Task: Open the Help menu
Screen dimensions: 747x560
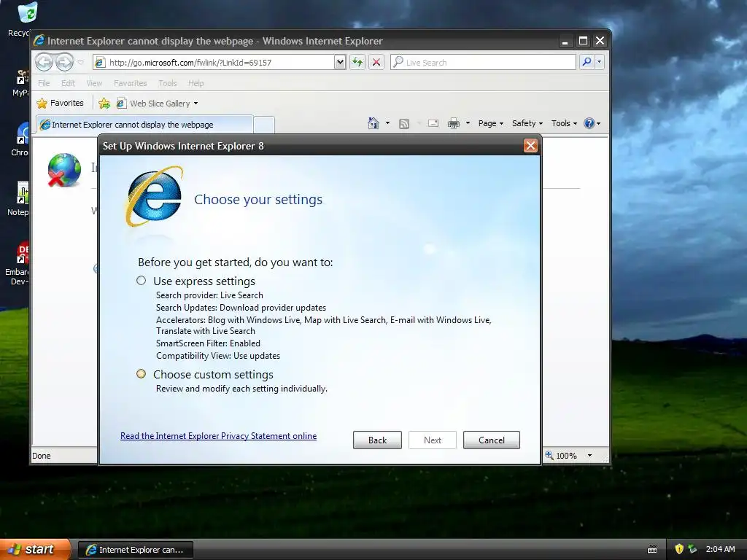Action: point(196,83)
